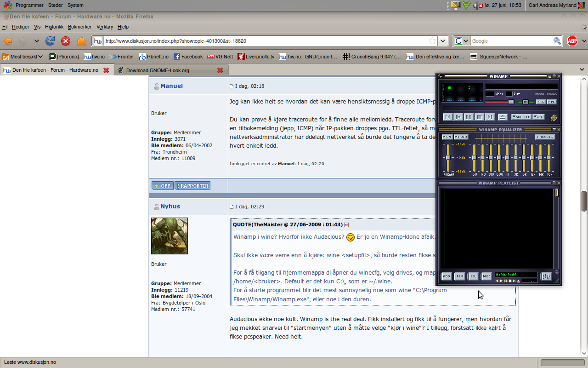The image size is (588, 368).
Task: Open back/forward history dropdown arrow
Action: click(37, 41)
